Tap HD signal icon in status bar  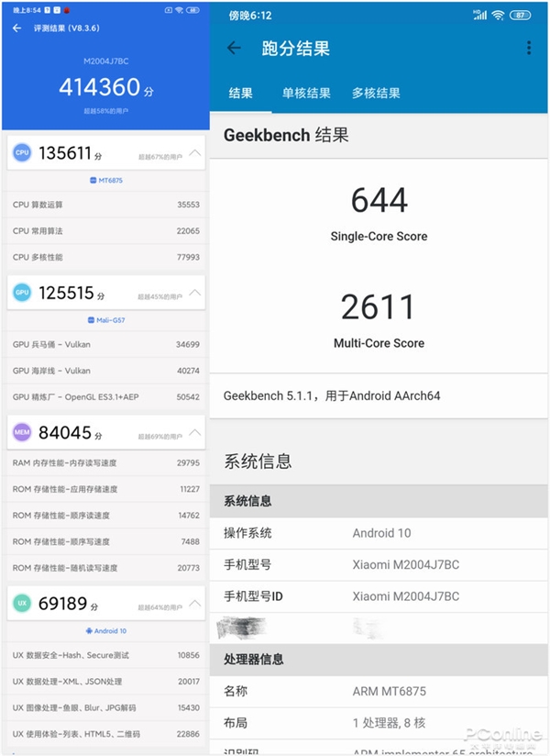tap(480, 16)
